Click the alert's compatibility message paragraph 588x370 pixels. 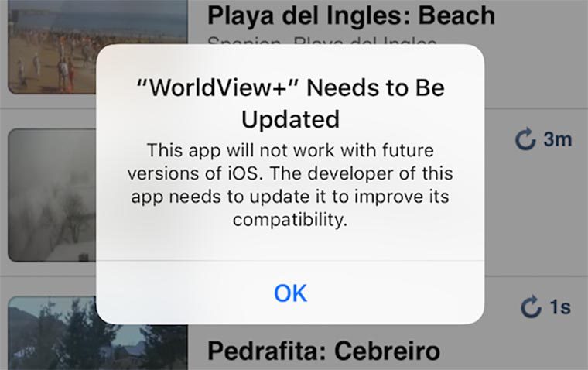tap(290, 185)
